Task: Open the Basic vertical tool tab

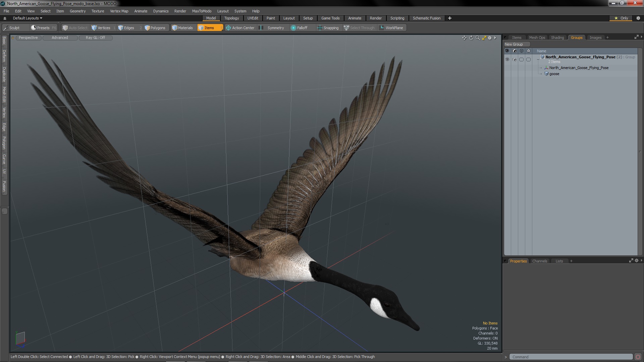Action: tap(4, 41)
